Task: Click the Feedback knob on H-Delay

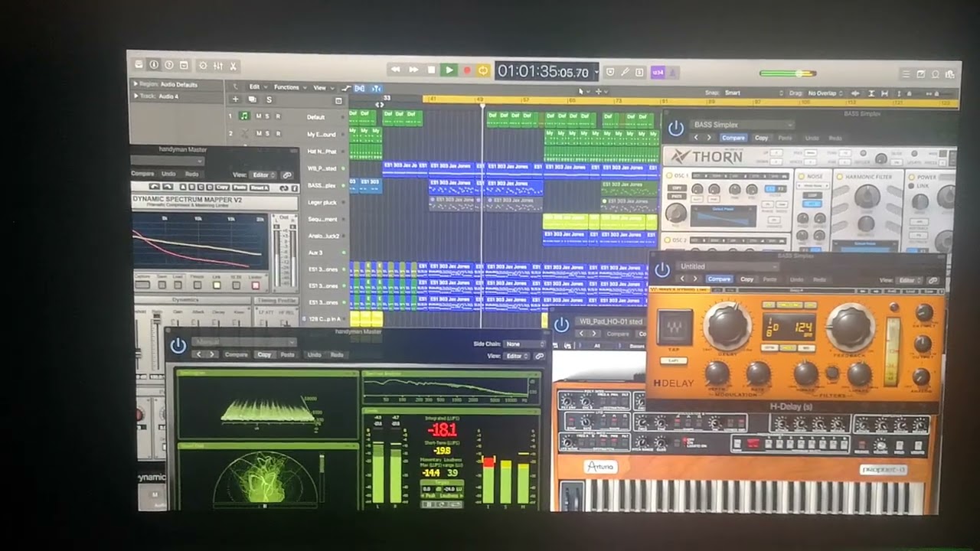Action: 850,327
